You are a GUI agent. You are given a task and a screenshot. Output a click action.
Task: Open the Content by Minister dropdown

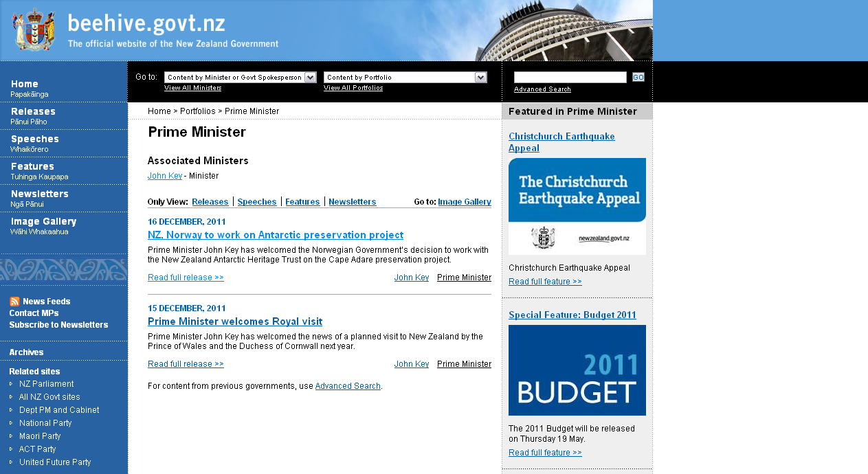tap(240, 78)
